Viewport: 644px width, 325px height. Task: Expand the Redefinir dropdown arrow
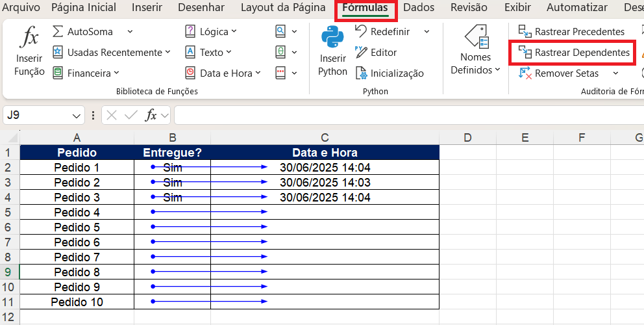pos(427,31)
